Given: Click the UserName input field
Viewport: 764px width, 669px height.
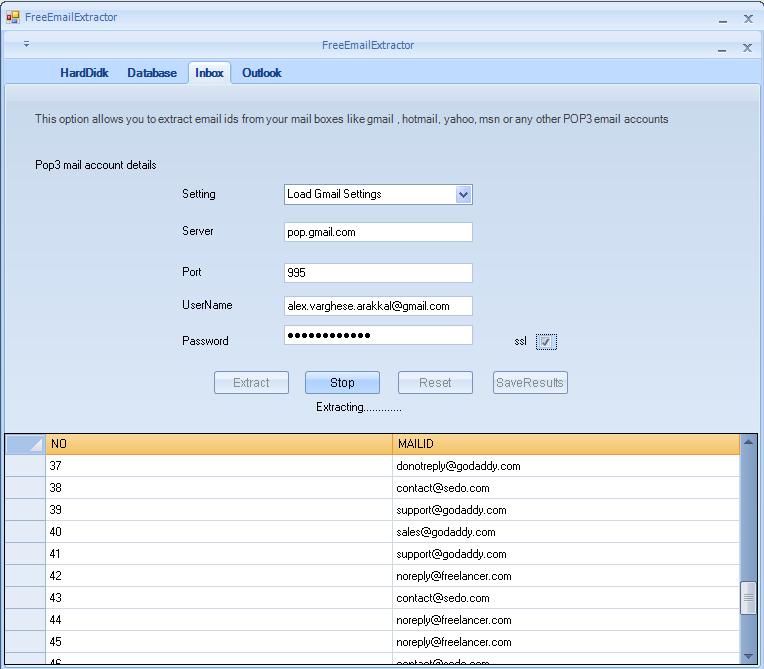Looking at the screenshot, I should tap(378, 306).
